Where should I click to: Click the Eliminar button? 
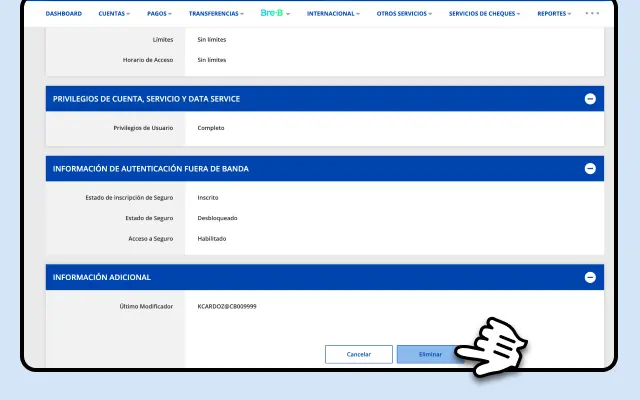click(430, 354)
